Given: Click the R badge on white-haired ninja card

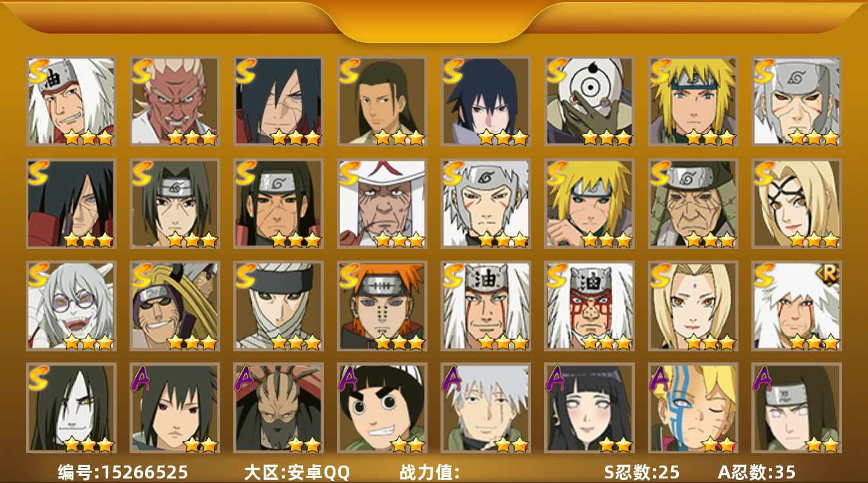Looking at the screenshot, I should click(x=830, y=274).
